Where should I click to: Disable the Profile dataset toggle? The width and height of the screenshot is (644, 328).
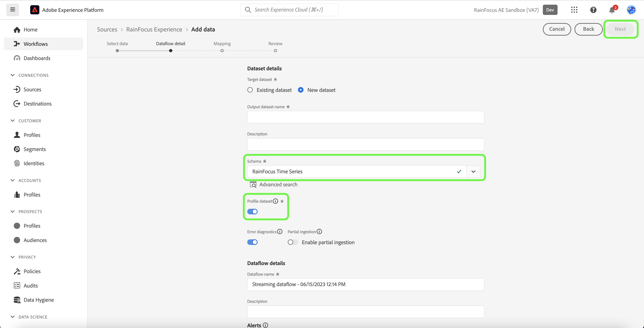252,212
